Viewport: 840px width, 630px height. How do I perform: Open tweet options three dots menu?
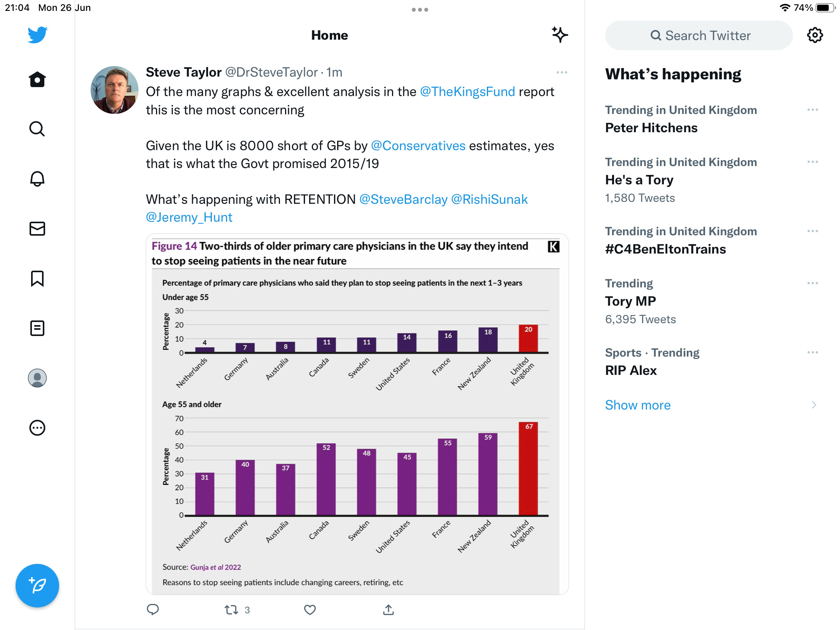(x=562, y=72)
